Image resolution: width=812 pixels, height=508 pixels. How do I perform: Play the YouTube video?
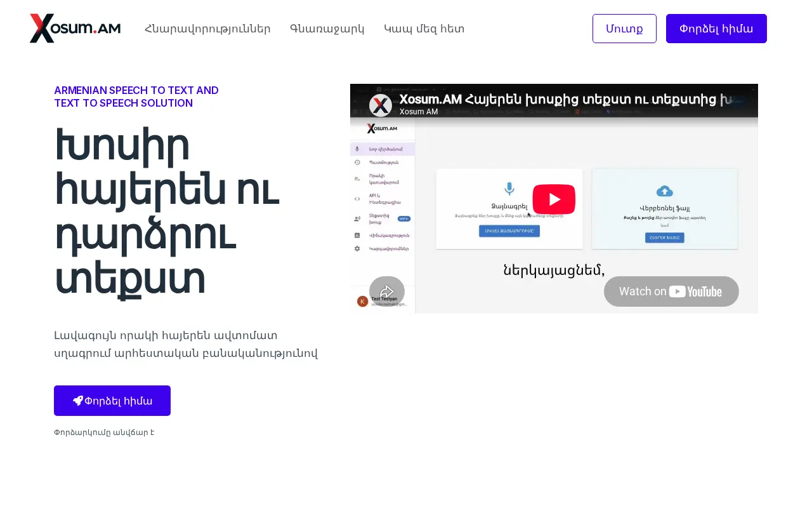tap(554, 199)
